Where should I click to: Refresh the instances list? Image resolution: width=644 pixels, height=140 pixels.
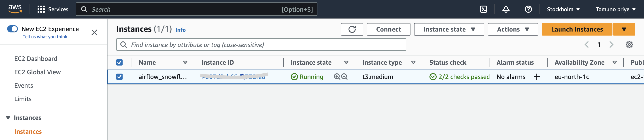pyautogui.click(x=352, y=29)
